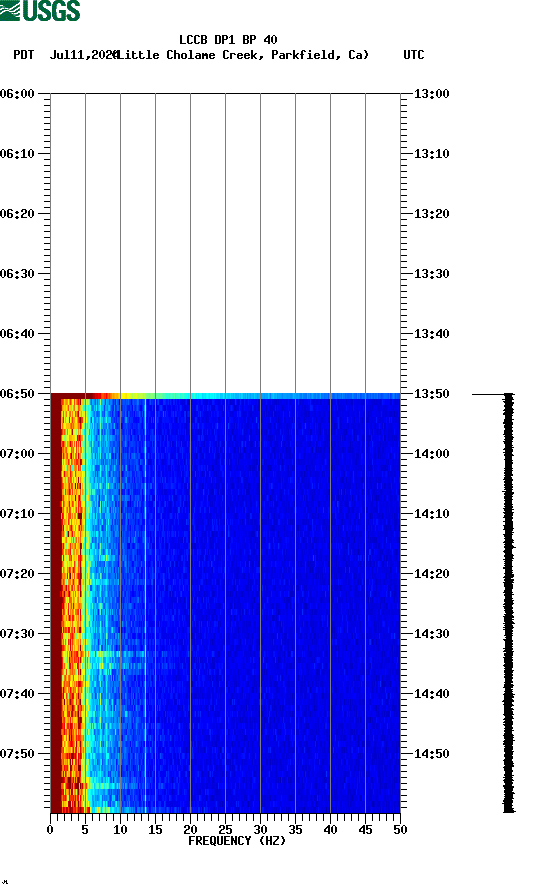Click the 06:50 PDT time label

point(18,394)
